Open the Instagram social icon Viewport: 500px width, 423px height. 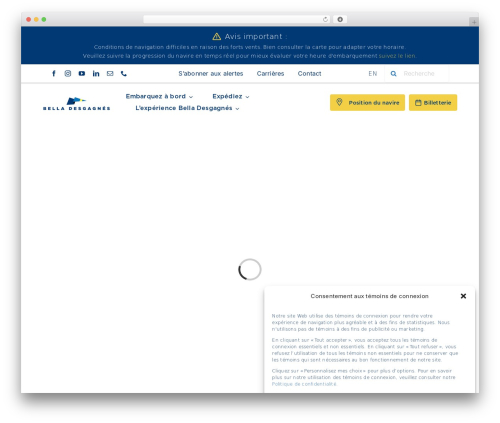point(68,74)
